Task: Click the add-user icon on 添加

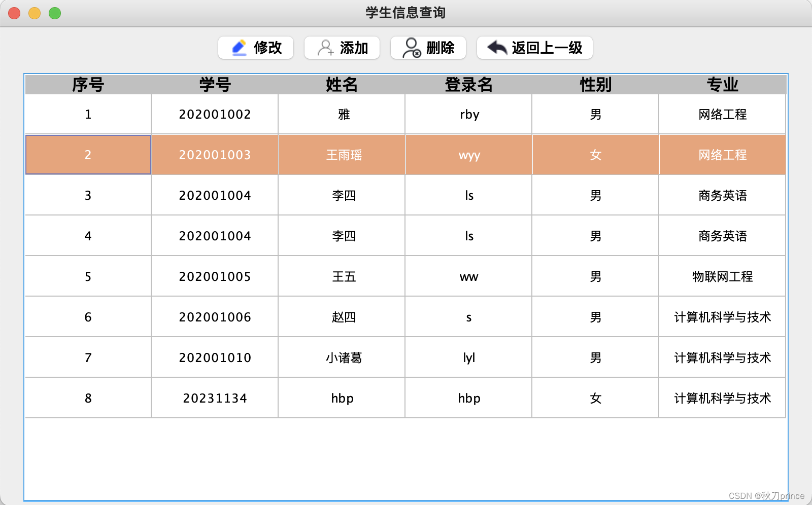Action: [325, 48]
